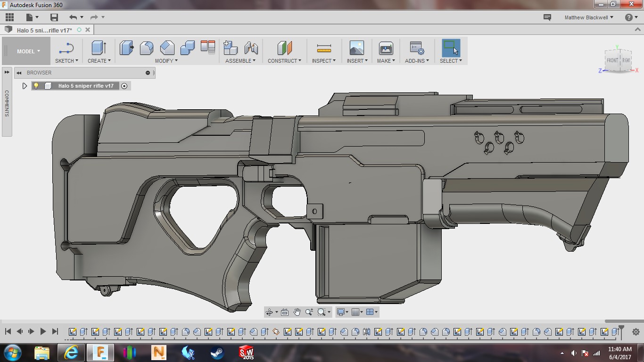644x362 pixels.
Task: Click the 3D Print make icon
Action: click(x=386, y=48)
